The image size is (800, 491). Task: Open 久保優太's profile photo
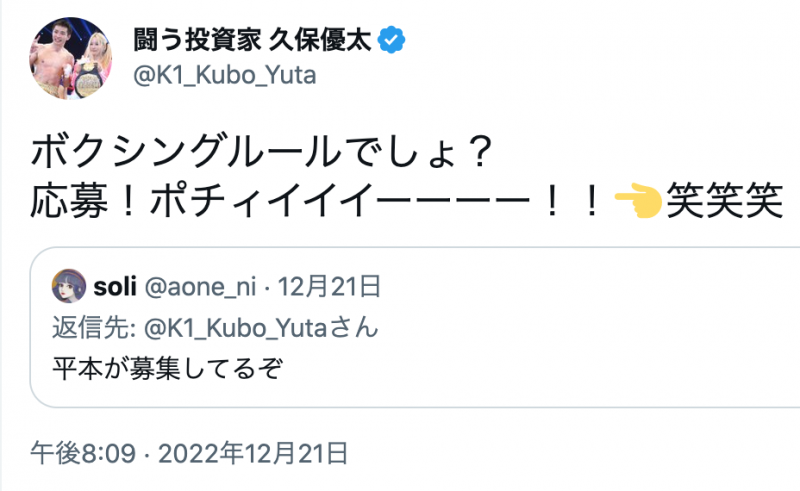click(x=71, y=57)
